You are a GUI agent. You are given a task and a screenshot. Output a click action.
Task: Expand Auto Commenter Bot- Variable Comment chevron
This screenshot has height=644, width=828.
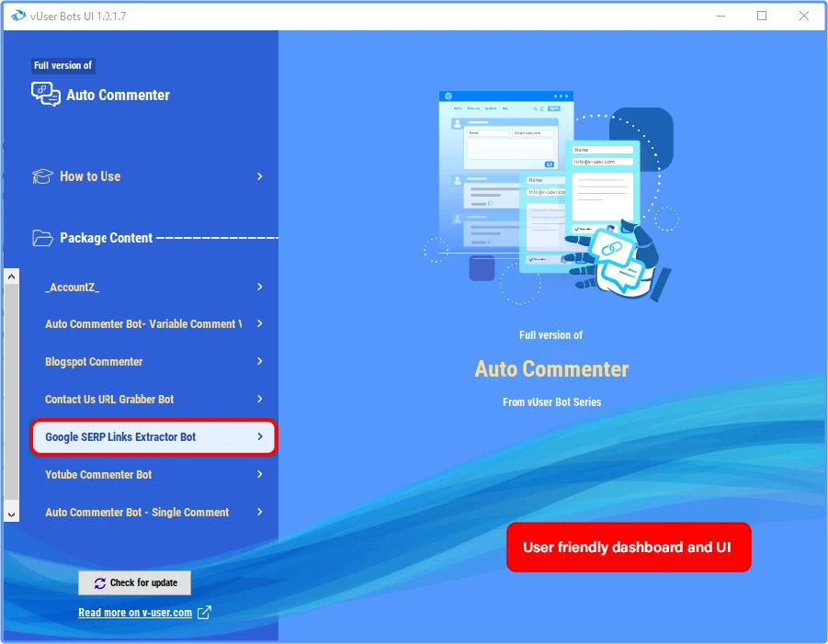pyautogui.click(x=260, y=323)
